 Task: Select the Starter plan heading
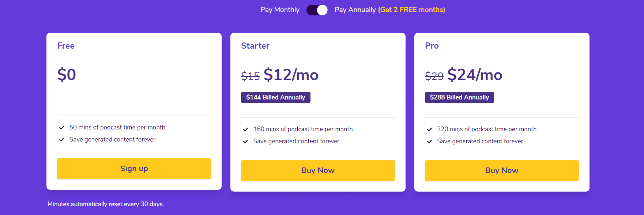pyautogui.click(x=255, y=46)
